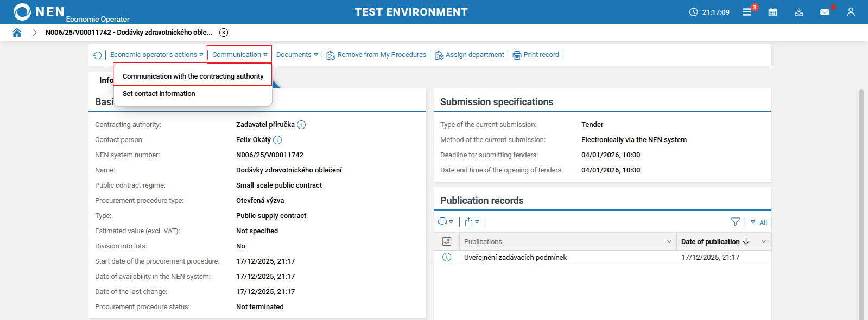Choose Set contact information

tap(159, 94)
